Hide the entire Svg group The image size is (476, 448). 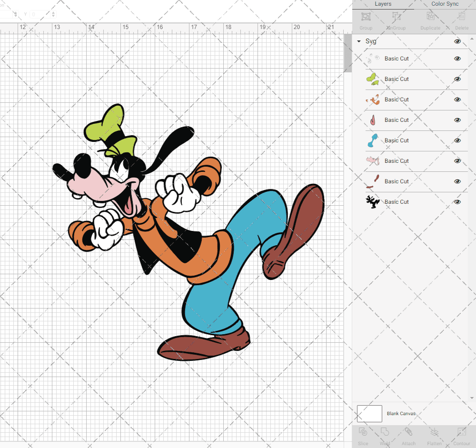[x=457, y=41]
